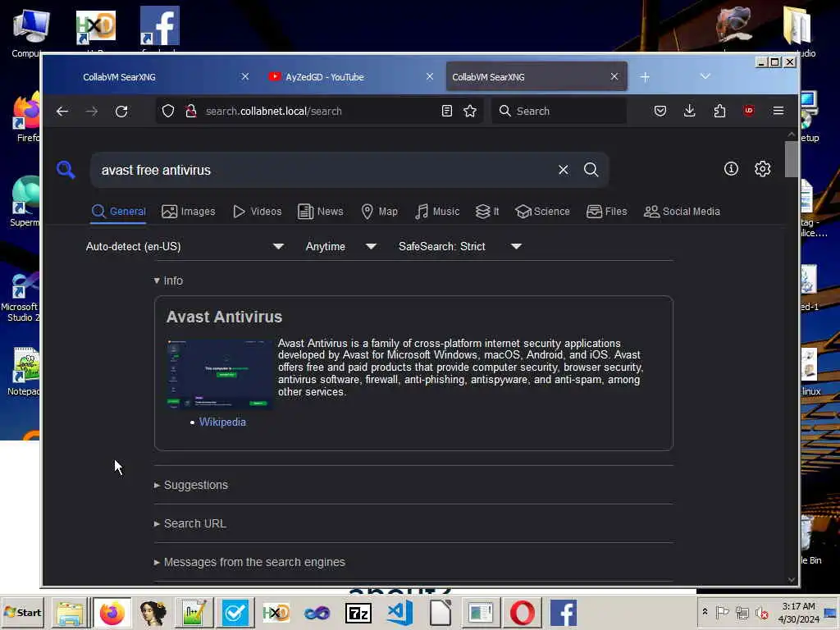This screenshot has width=840, height=630.
Task: Select the Science search category
Action: (542, 212)
